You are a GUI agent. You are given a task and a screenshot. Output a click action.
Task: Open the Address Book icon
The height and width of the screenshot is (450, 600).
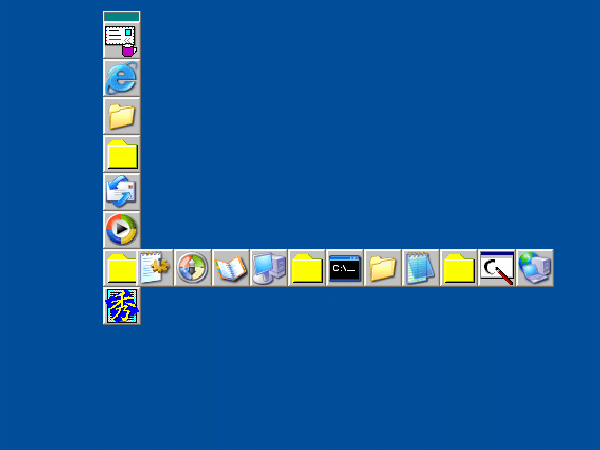230,268
